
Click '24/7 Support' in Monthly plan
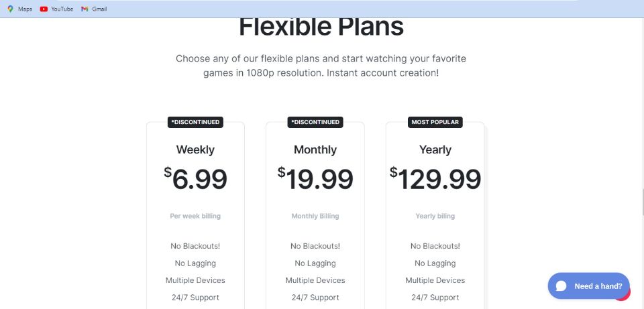point(315,298)
